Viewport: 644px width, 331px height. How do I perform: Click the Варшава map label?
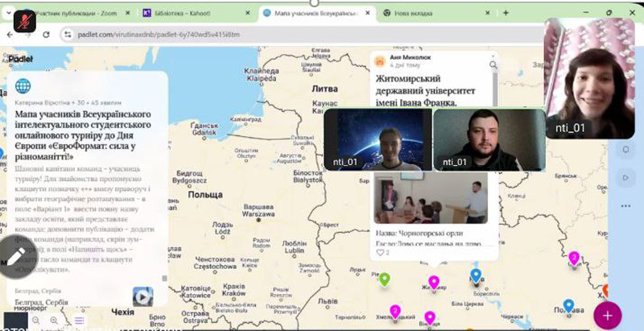coord(258,210)
